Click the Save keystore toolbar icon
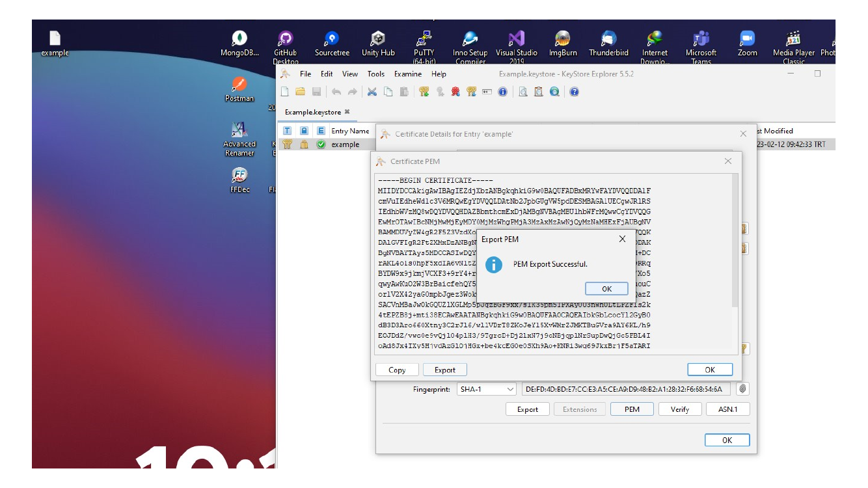 316,92
